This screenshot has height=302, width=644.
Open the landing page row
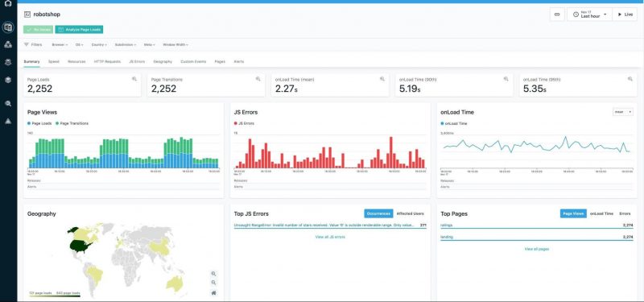536,237
